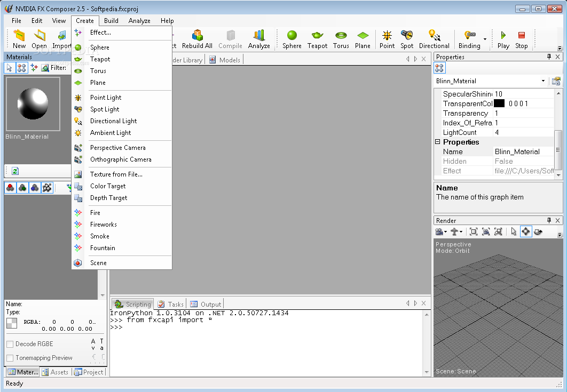The height and width of the screenshot is (392, 567).
Task: Pin the Render panel
Action: 549,220
